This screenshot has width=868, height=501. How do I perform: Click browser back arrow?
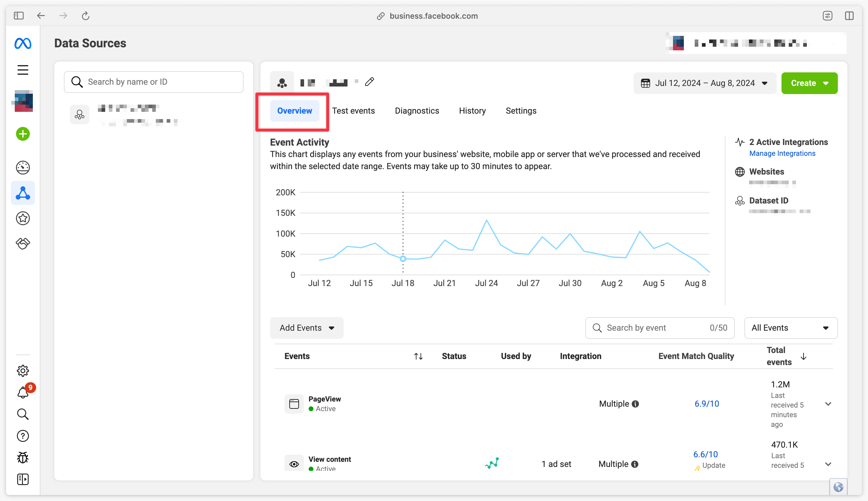coord(41,16)
